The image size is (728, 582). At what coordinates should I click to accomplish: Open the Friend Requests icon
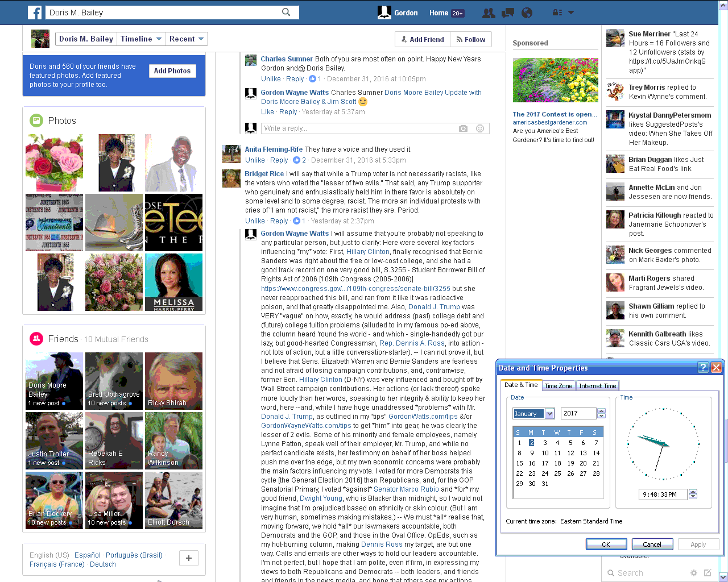coord(488,13)
